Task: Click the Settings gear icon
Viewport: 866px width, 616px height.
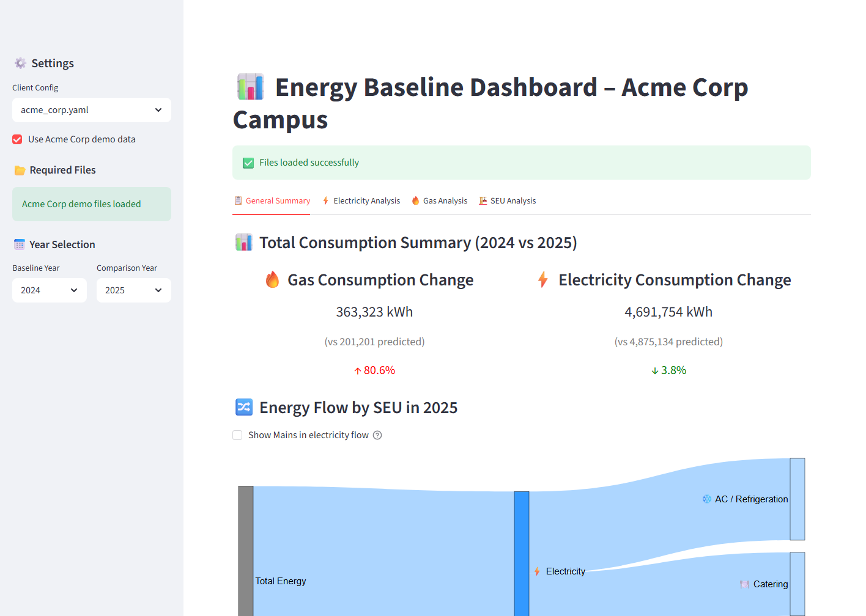Action: tap(20, 63)
